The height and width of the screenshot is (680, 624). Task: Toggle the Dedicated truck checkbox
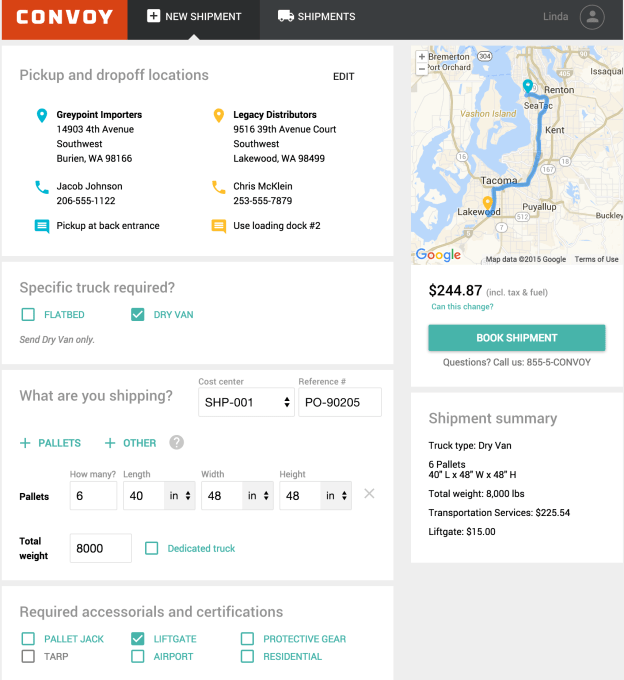[x=152, y=548]
